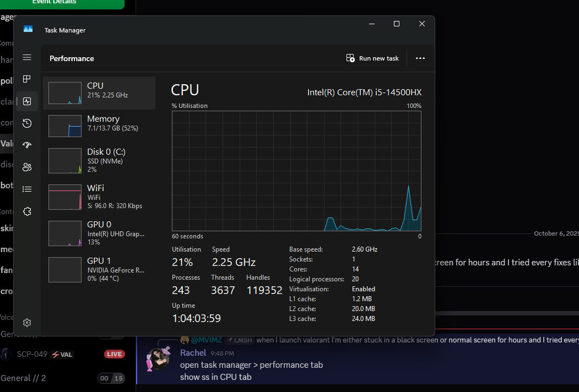Image resolution: width=579 pixels, height=392 pixels.
Task: Open the Services page puzzle icon
Action: [x=27, y=211]
